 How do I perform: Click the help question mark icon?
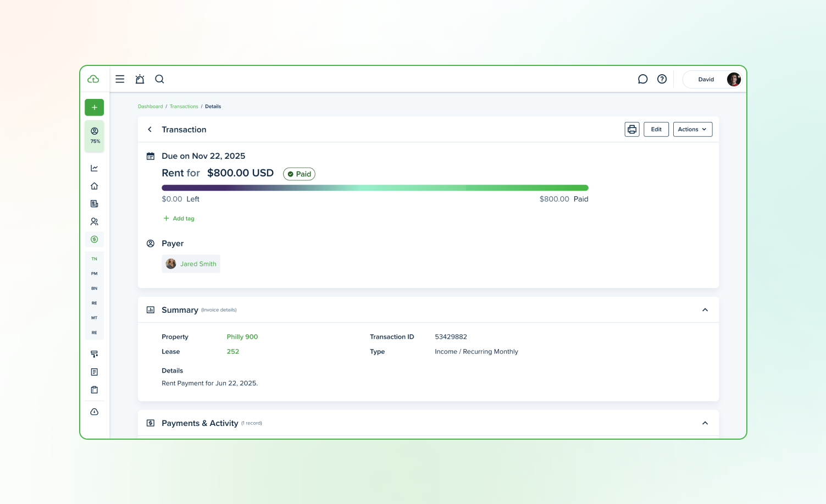662,79
